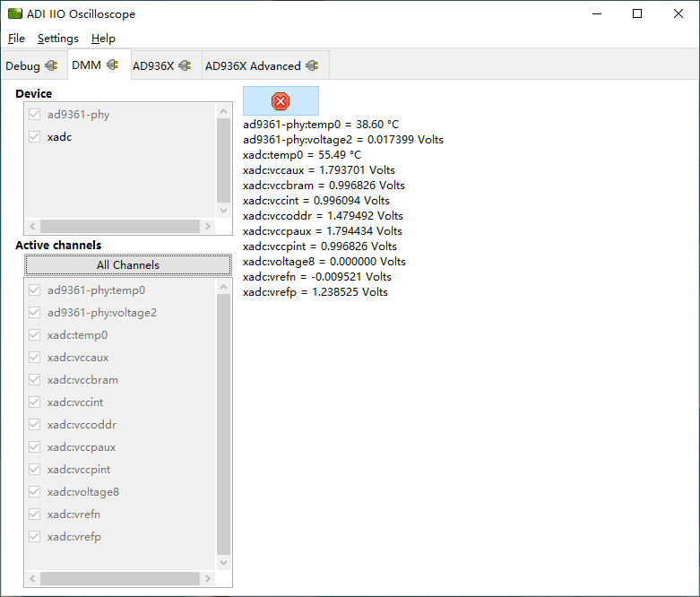
Task: Click Active channels scroll up arrow
Action: 224,287
